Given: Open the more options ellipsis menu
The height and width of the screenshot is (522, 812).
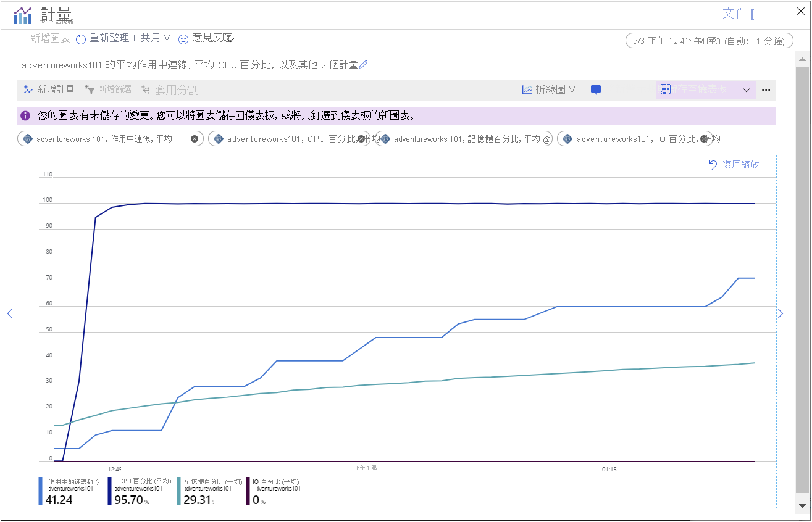Looking at the screenshot, I should 766,90.
